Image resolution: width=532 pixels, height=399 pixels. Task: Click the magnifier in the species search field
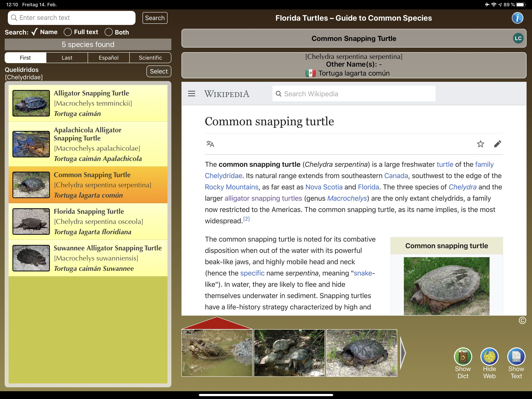click(x=14, y=18)
